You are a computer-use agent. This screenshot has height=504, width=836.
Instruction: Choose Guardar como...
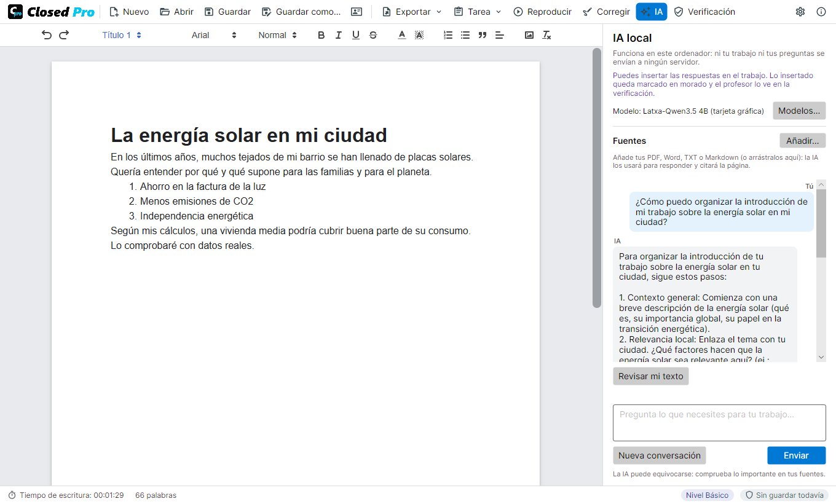pos(301,12)
